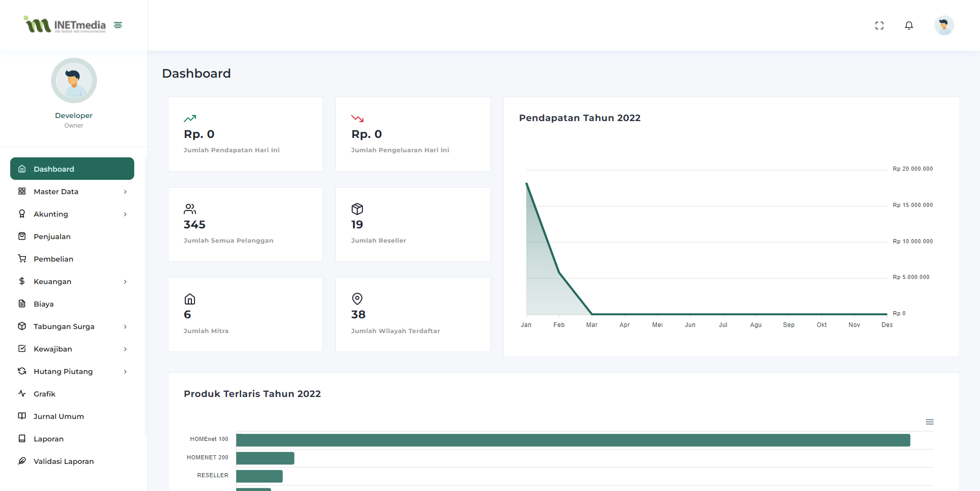Open the Jurnal Umum menu item
980x491 pixels.
point(59,416)
